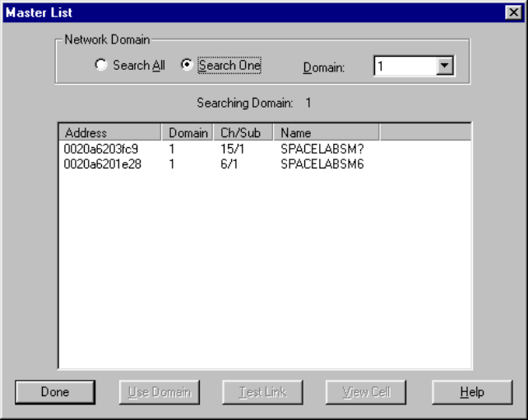Sort list by Ch/Sub column header
This screenshot has width=528, height=420.
click(x=243, y=132)
